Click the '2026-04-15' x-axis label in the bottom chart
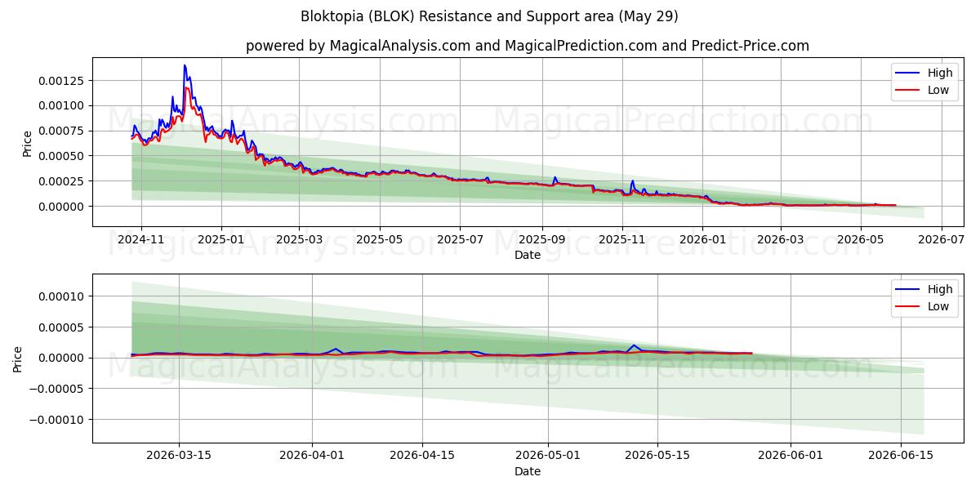The height and width of the screenshot is (490, 980). click(x=422, y=456)
